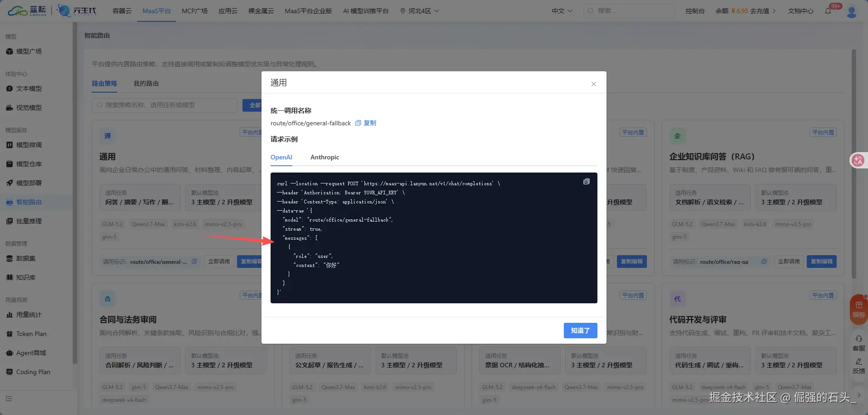Click 复制编辑 on the 企业知识库问答 card
The width and height of the screenshot is (868, 415).
tap(822, 262)
